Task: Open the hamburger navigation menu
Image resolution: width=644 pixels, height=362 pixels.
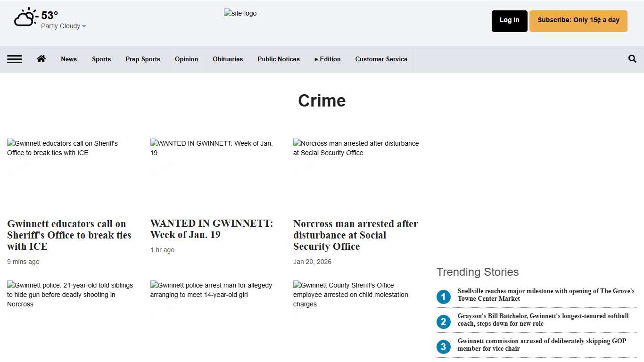Action: (15, 59)
